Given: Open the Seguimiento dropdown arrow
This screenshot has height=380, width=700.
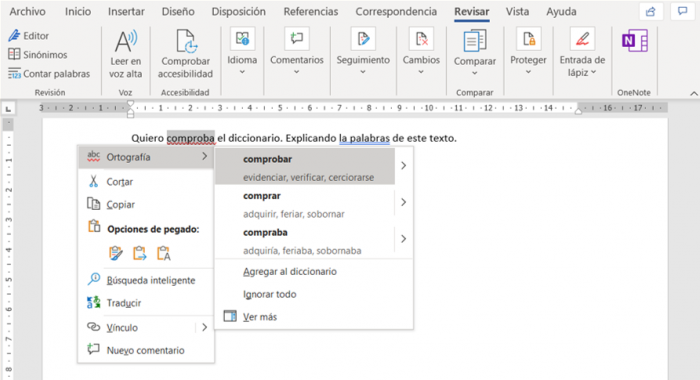Looking at the screenshot, I should [x=363, y=72].
